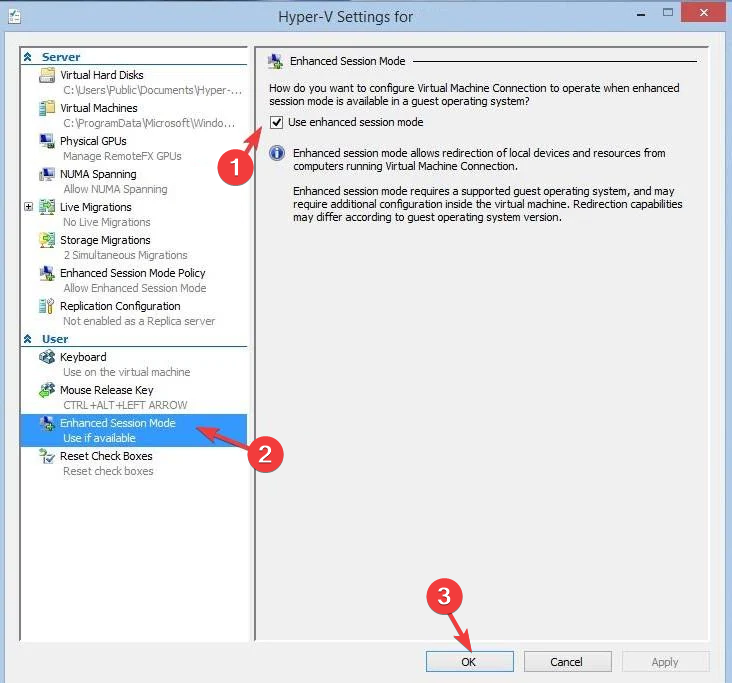The width and height of the screenshot is (732, 683).
Task: Uncheck Use enhanced session mode checkbox
Action: click(x=276, y=122)
